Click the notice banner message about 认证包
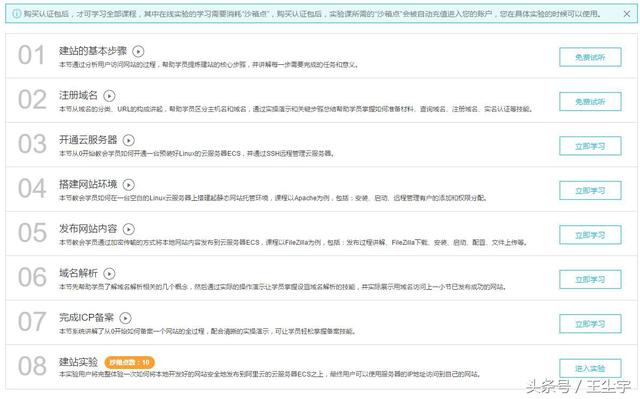The image size is (640, 399). click(313, 14)
